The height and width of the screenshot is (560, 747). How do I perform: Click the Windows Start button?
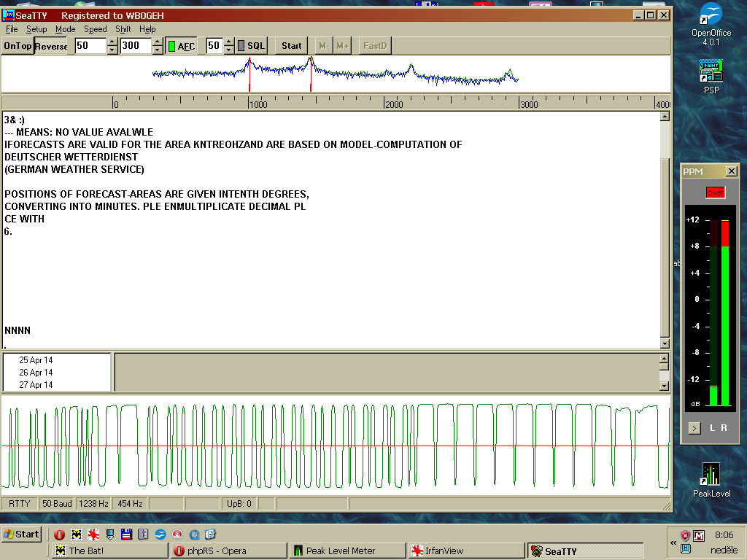(21, 534)
